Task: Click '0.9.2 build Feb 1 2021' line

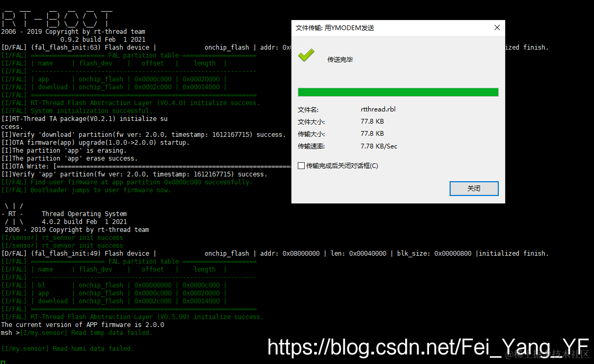Action: (x=103, y=39)
